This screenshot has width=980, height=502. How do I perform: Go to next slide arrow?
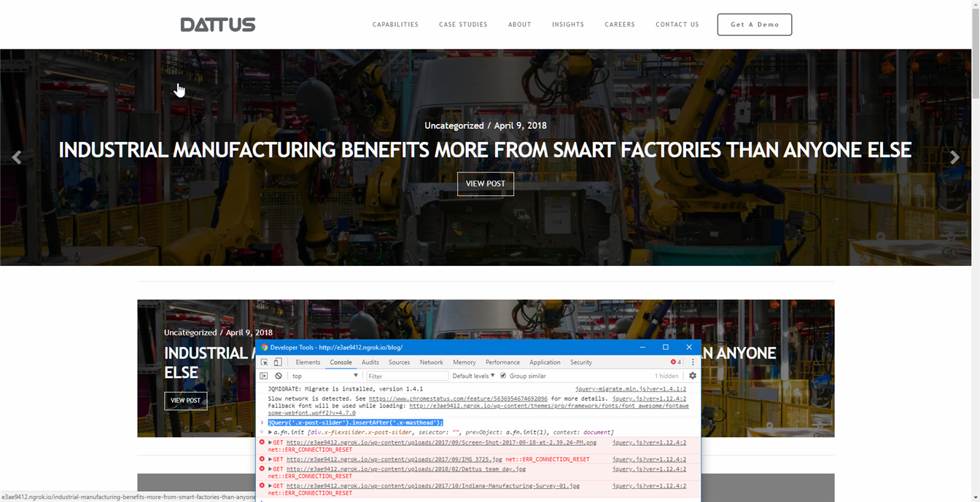click(954, 157)
